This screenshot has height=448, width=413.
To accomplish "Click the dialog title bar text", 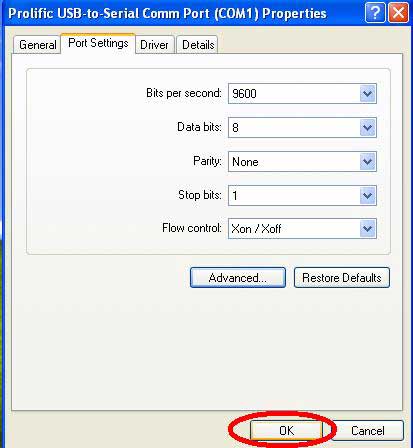I will click(167, 14).
